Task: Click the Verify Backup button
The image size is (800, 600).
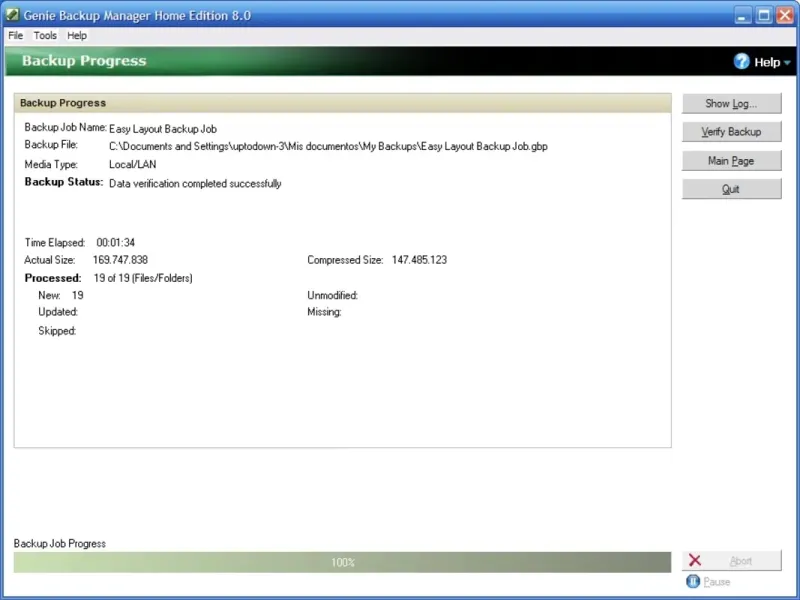Action: tap(731, 132)
